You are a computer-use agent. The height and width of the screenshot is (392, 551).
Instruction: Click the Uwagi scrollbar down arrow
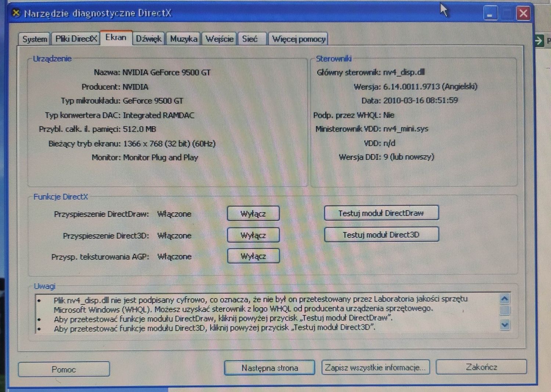coord(505,325)
